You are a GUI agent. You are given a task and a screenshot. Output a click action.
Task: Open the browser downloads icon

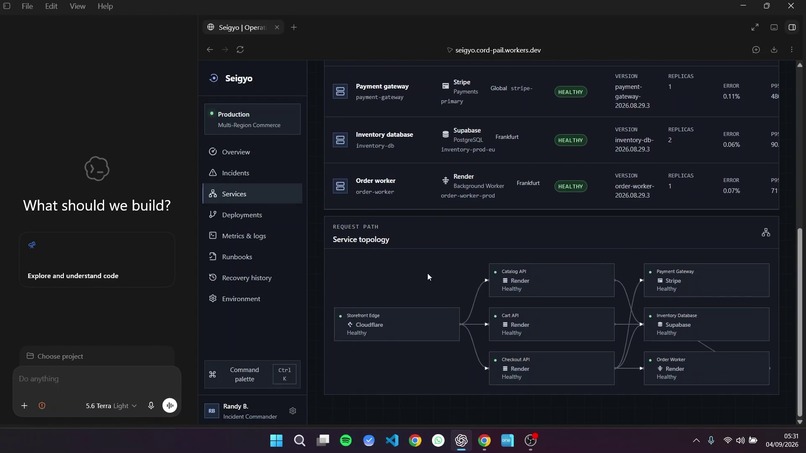[774, 50]
